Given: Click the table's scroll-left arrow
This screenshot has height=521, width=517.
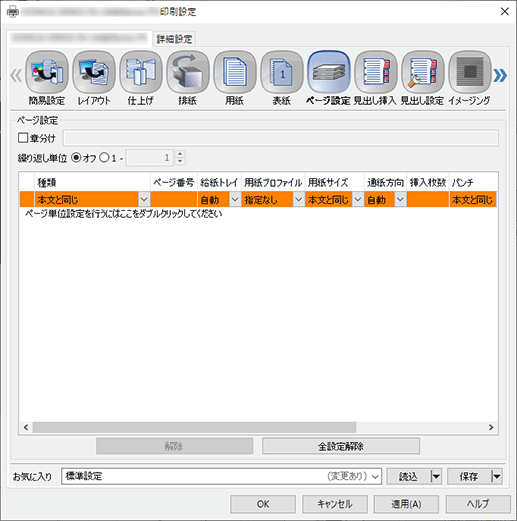Looking at the screenshot, I should coord(26,427).
